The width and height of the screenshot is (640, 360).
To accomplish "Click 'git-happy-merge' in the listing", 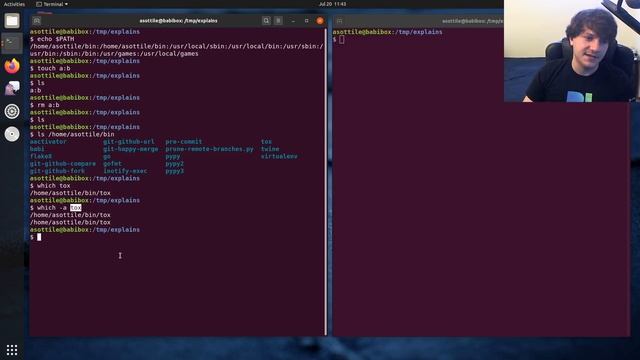I will (x=131, y=149).
